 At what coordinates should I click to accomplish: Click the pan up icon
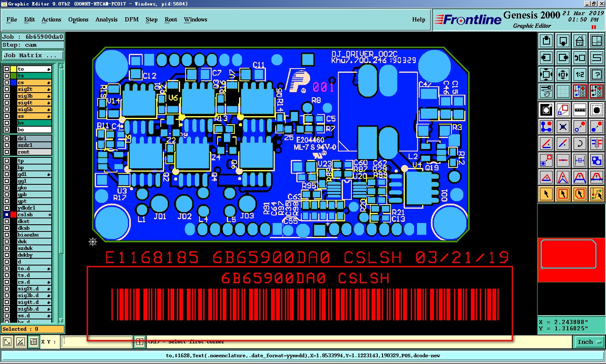(546, 41)
